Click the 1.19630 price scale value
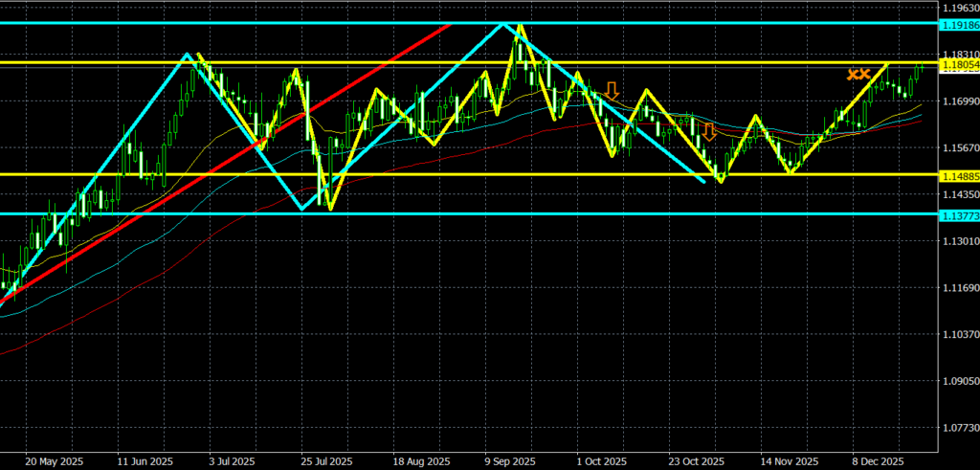This screenshot has width=980, height=470. tap(957, 8)
